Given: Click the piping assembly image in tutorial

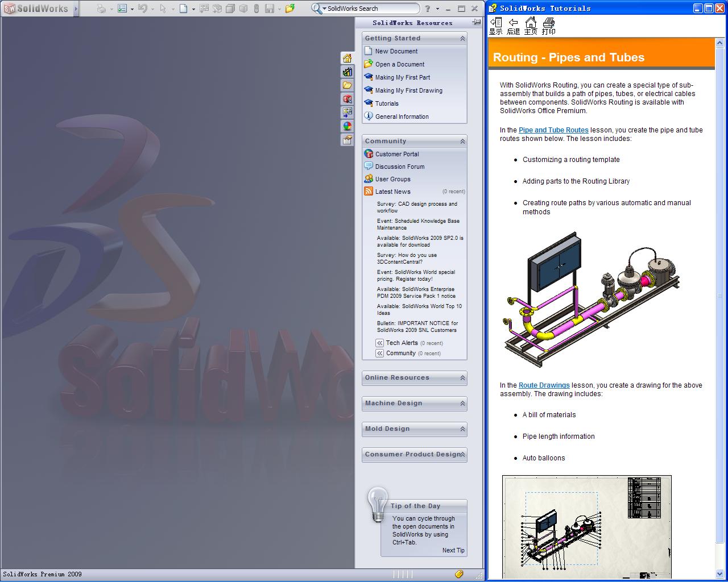Looking at the screenshot, I should click(x=591, y=299).
